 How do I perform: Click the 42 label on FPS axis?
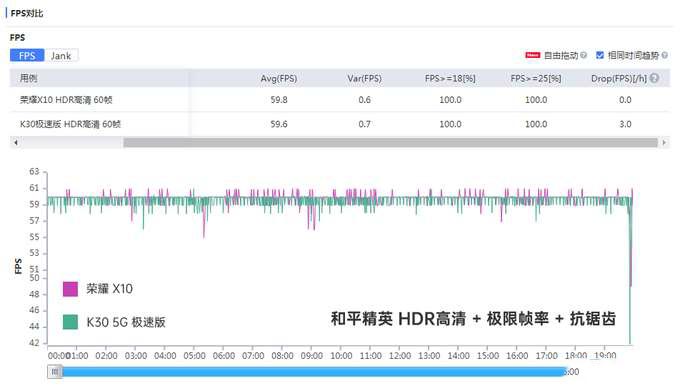34,342
